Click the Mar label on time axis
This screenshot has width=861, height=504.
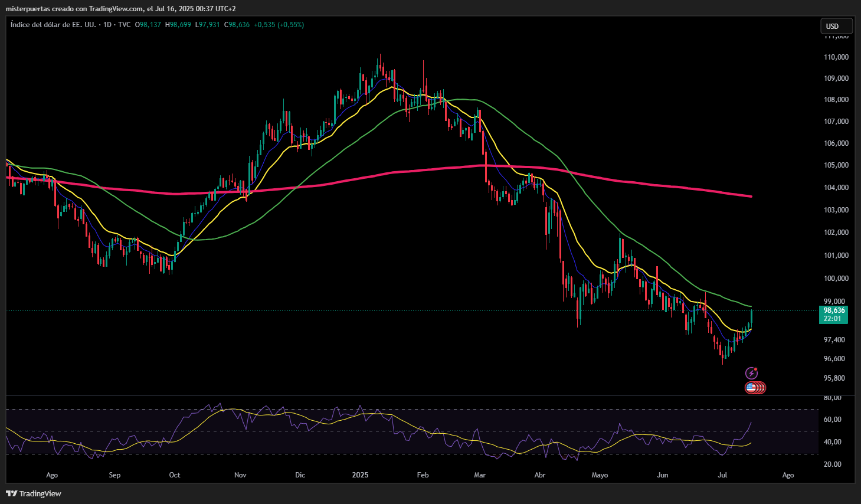click(480, 475)
